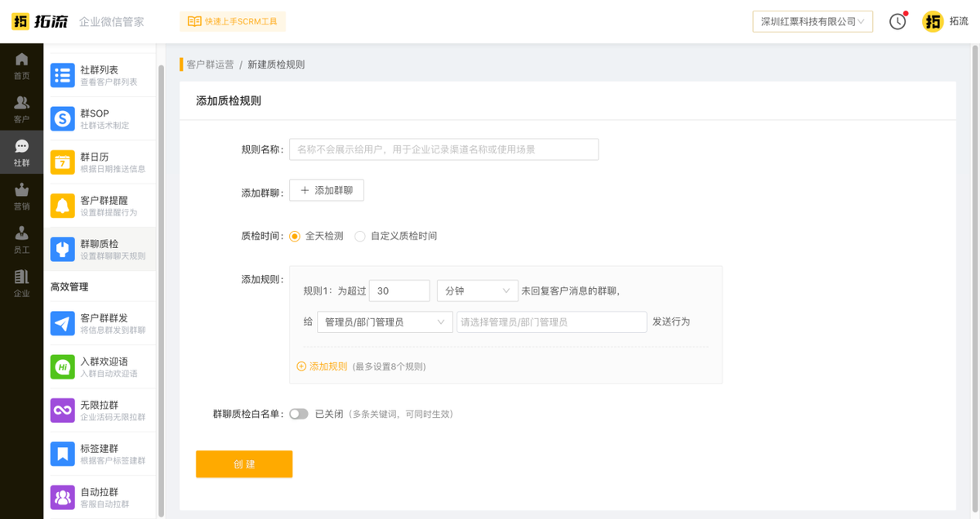The image size is (980, 519).
Task: Click the 规则名称 input field
Action: click(446, 149)
